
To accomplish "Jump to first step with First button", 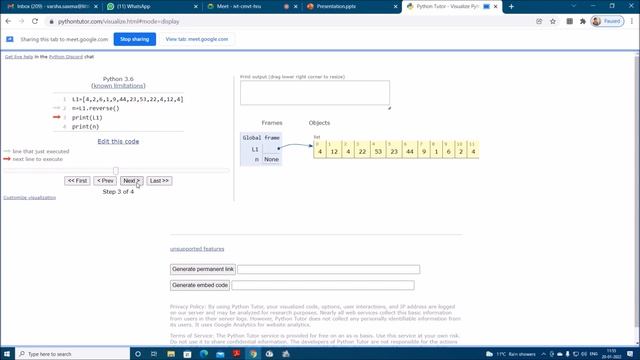I will pos(77,181).
